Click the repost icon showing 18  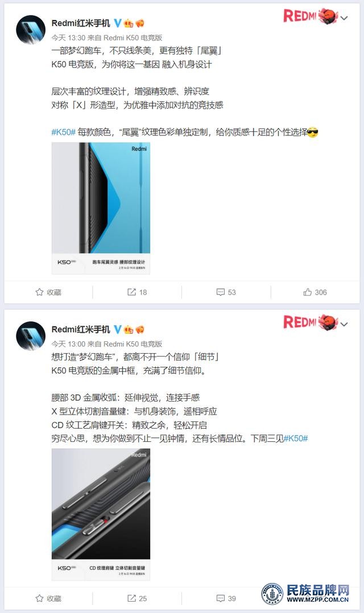[x=132, y=292]
